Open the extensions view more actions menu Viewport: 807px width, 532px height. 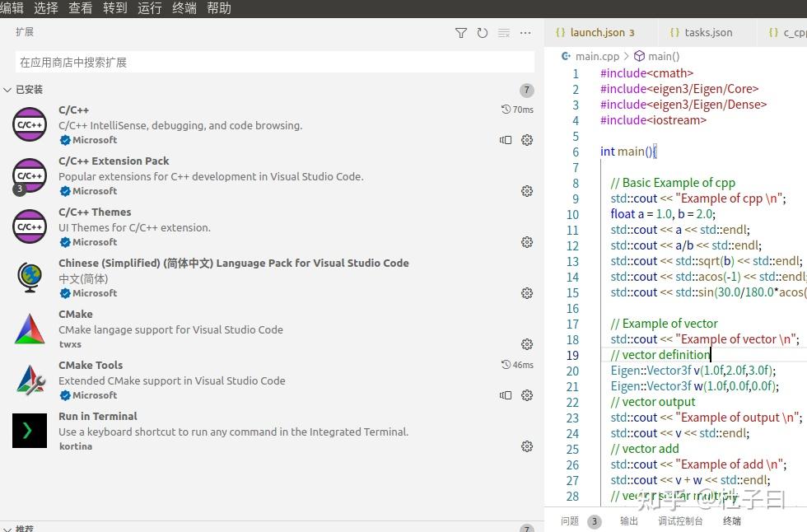pyautogui.click(x=525, y=33)
